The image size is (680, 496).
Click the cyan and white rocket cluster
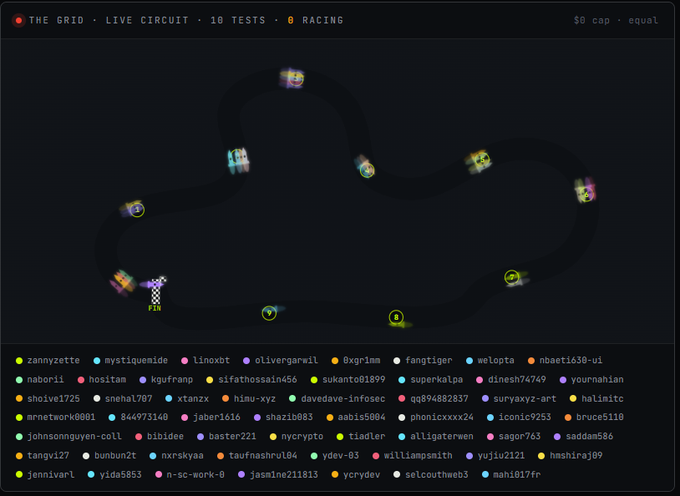[x=238, y=160]
